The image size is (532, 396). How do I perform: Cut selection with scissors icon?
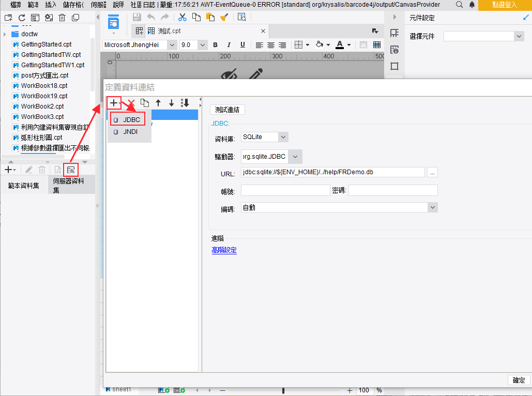pyautogui.click(x=182, y=17)
